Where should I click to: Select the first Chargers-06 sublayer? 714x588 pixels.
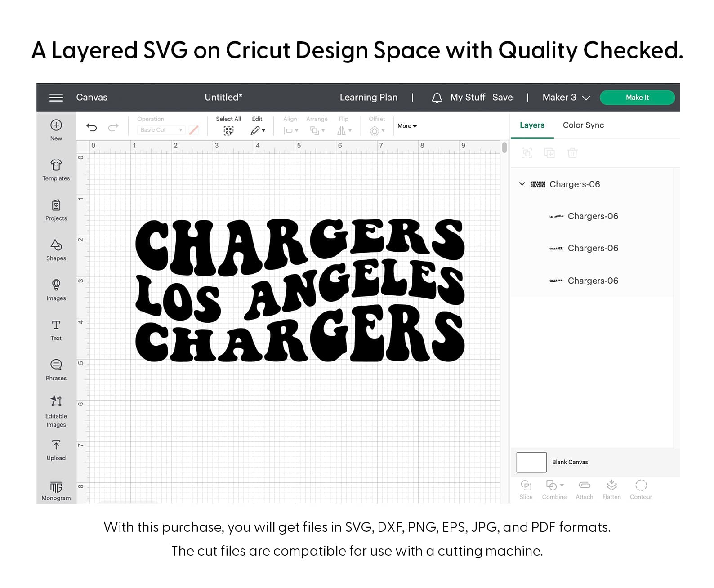click(592, 216)
